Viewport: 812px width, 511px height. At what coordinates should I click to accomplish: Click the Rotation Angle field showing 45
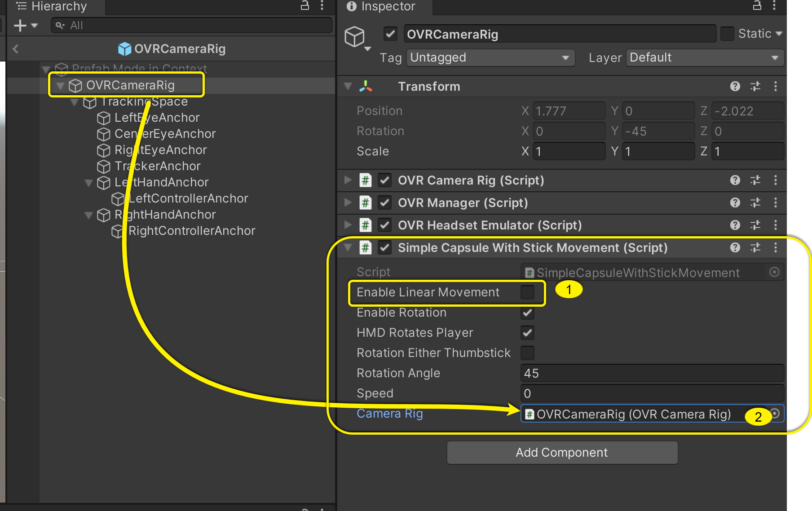pos(652,373)
